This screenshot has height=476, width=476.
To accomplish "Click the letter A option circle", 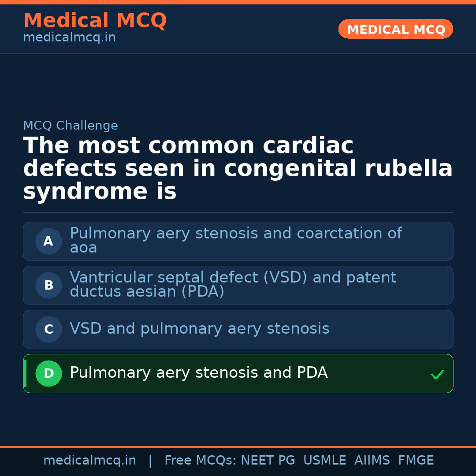I will (48, 241).
